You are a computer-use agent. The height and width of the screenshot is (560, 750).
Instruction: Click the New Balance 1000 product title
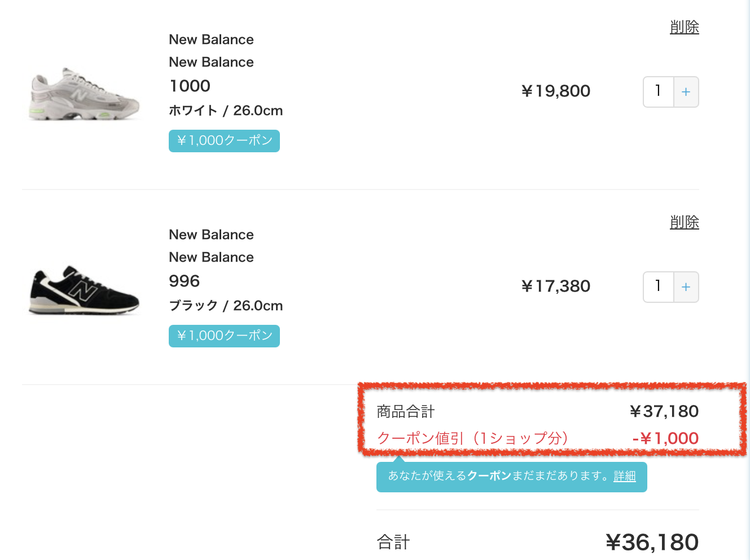(x=190, y=86)
